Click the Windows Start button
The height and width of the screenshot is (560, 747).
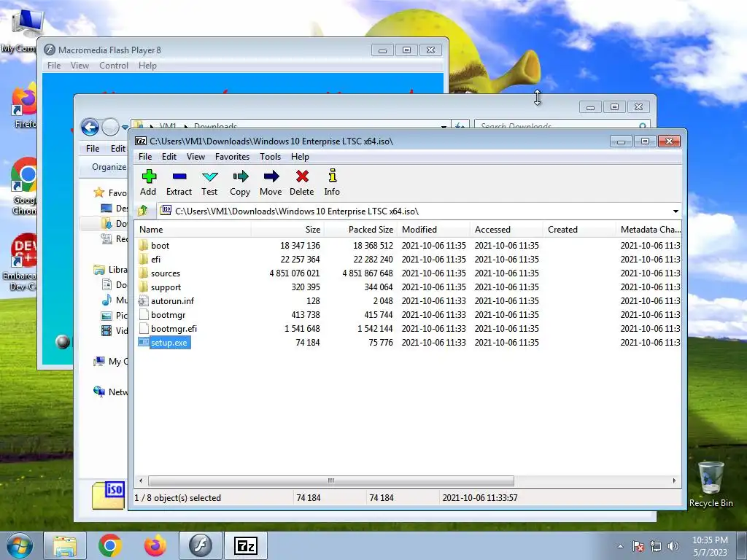(x=19, y=545)
